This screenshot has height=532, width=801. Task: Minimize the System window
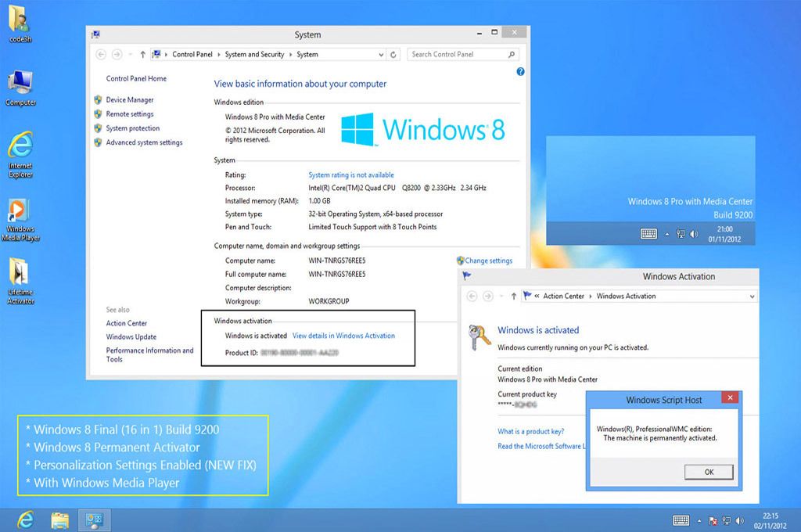480,33
